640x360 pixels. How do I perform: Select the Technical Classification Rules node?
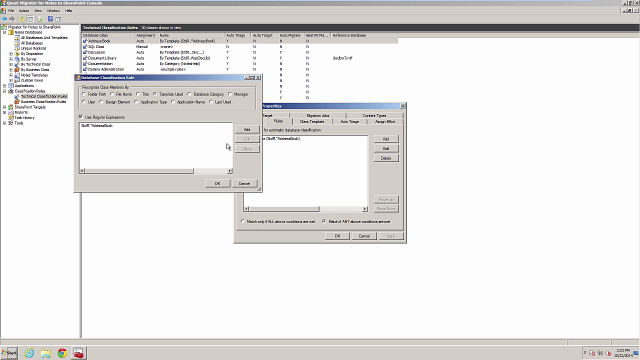point(44,96)
